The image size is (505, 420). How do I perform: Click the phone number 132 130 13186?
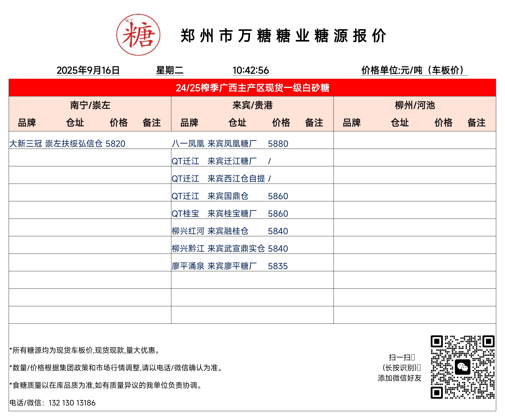coord(72,403)
